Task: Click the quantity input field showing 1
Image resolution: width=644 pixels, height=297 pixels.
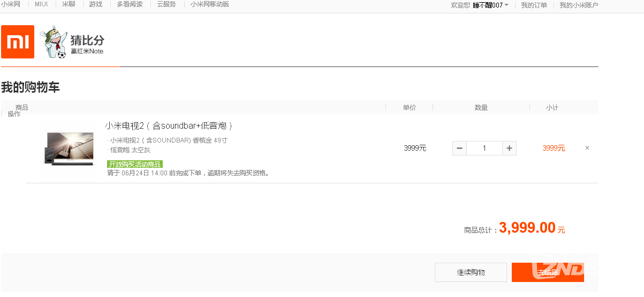Action: point(484,148)
